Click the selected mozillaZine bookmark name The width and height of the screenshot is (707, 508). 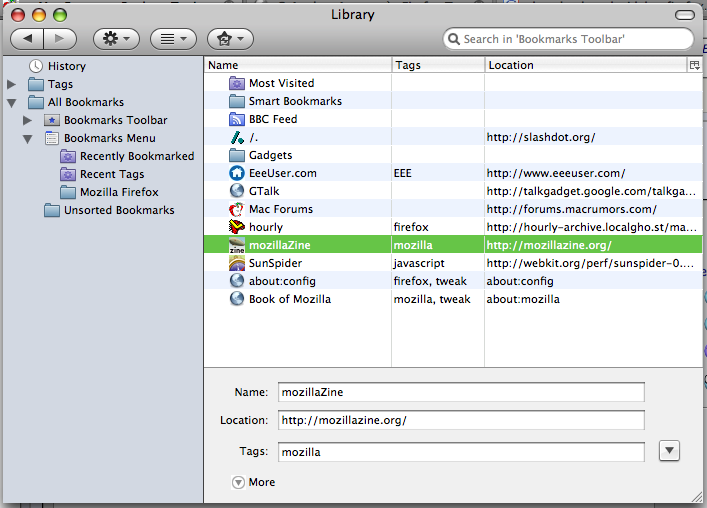coord(280,245)
